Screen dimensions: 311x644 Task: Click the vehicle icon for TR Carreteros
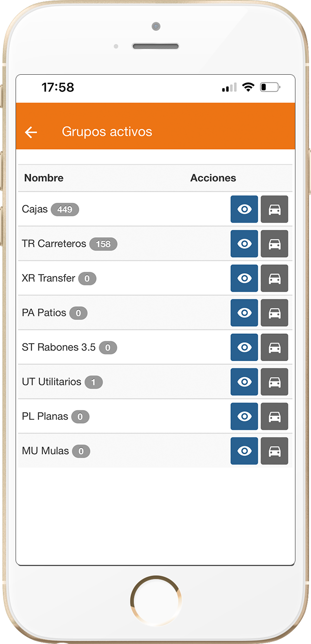275,244
